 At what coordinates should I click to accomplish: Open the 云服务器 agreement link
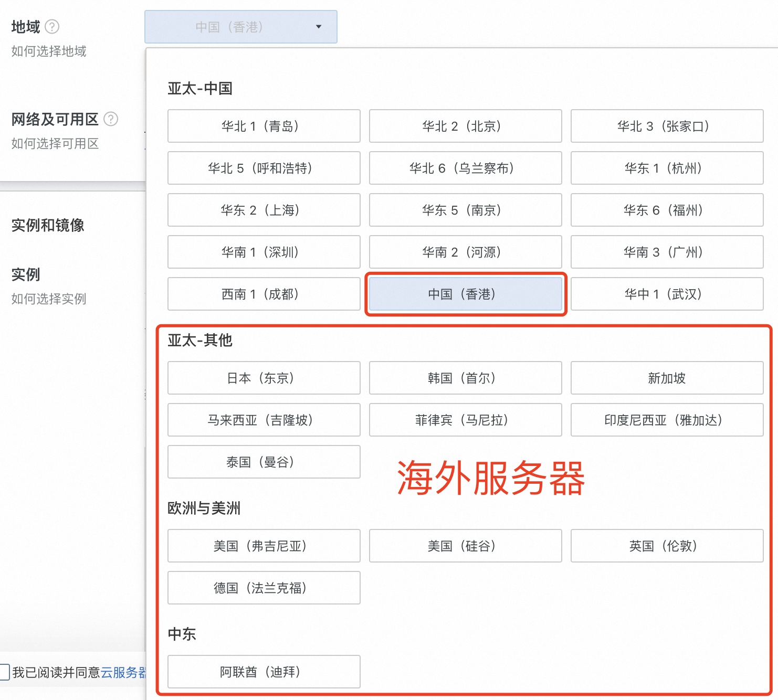coord(123,672)
